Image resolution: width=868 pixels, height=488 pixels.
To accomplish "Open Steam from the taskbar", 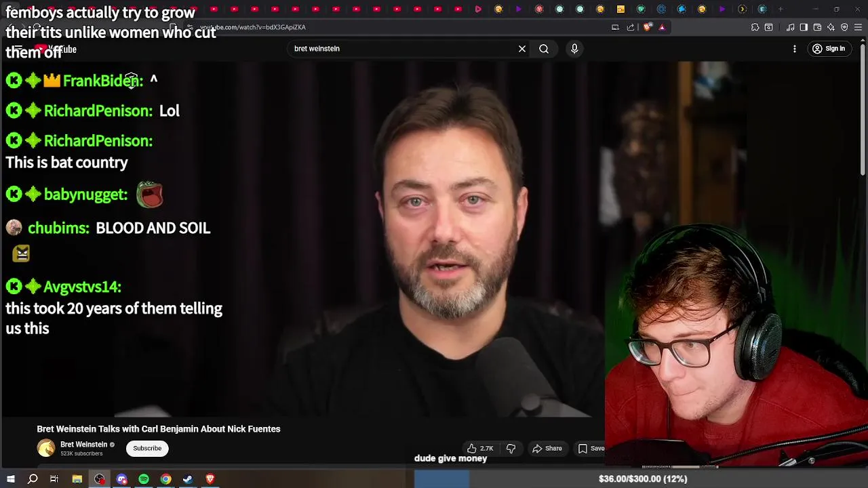I will tap(188, 479).
